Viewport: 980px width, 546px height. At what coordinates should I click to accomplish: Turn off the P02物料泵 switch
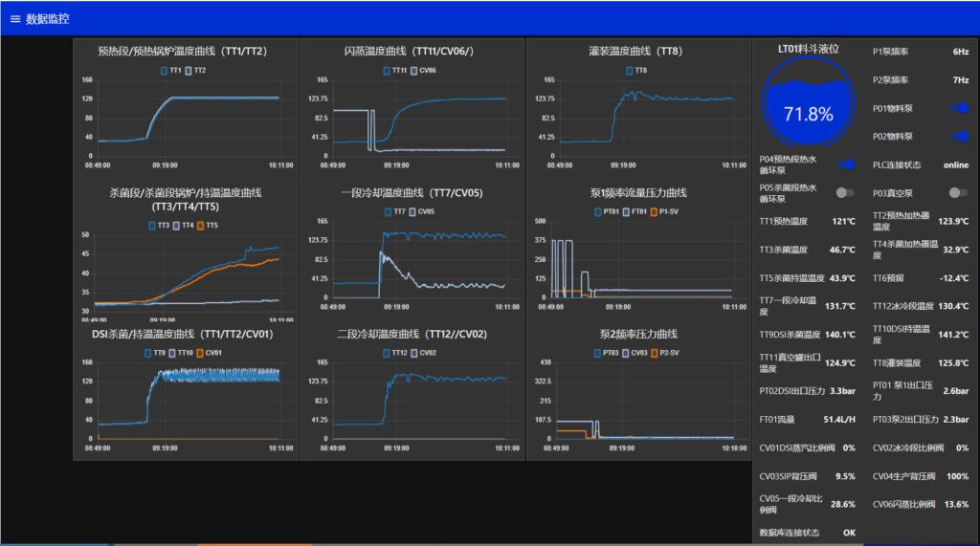958,137
